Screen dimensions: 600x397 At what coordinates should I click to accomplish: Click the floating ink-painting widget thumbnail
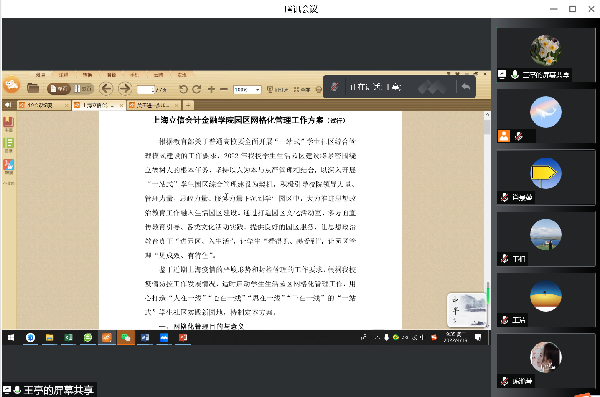tap(467, 310)
